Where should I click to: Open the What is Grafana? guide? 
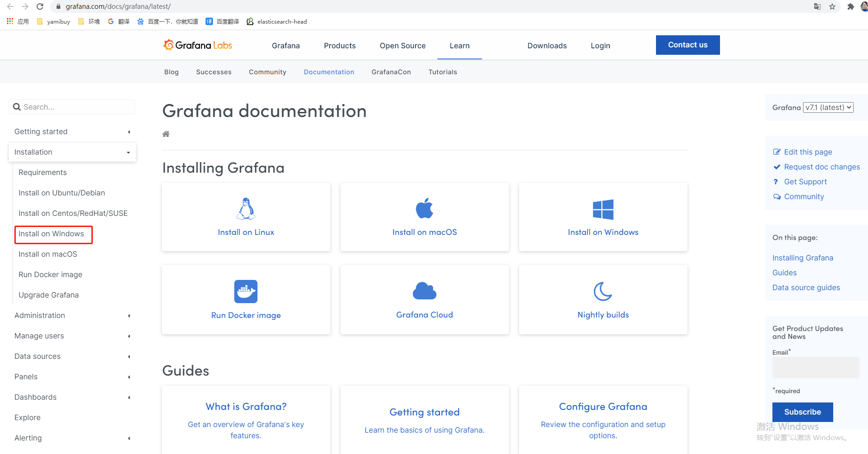pyautogui.click(x=246, y=407)
